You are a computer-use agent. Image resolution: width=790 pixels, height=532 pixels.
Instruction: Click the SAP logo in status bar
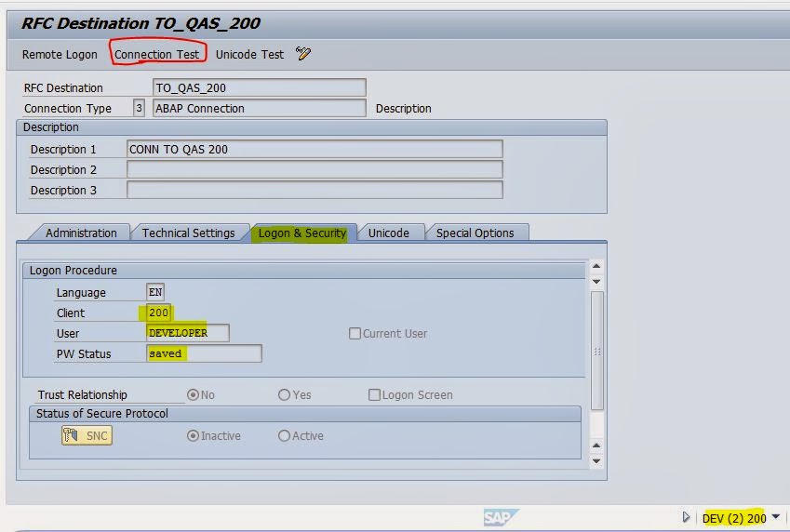[501, 517]
